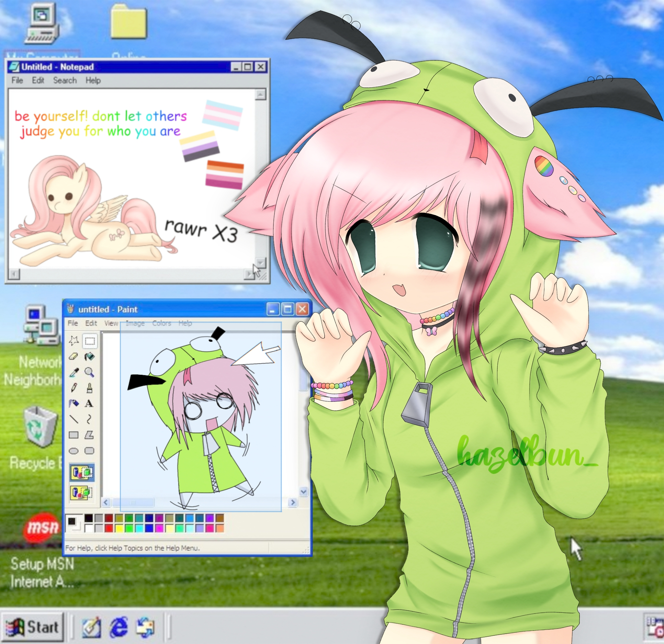Open Notepad's Search menu
The width and height of the screenshot is (664, 644).
65,80
